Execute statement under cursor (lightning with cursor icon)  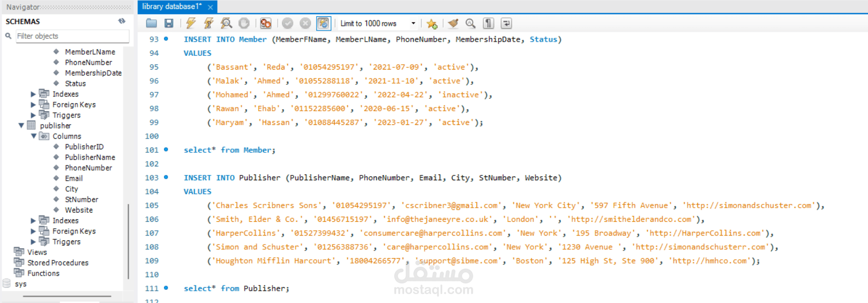tap(209, 23)
